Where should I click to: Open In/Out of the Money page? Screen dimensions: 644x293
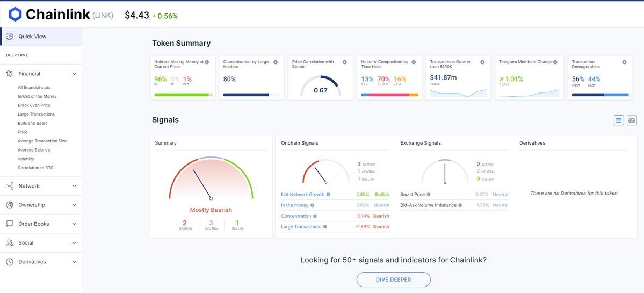[37, 97]
